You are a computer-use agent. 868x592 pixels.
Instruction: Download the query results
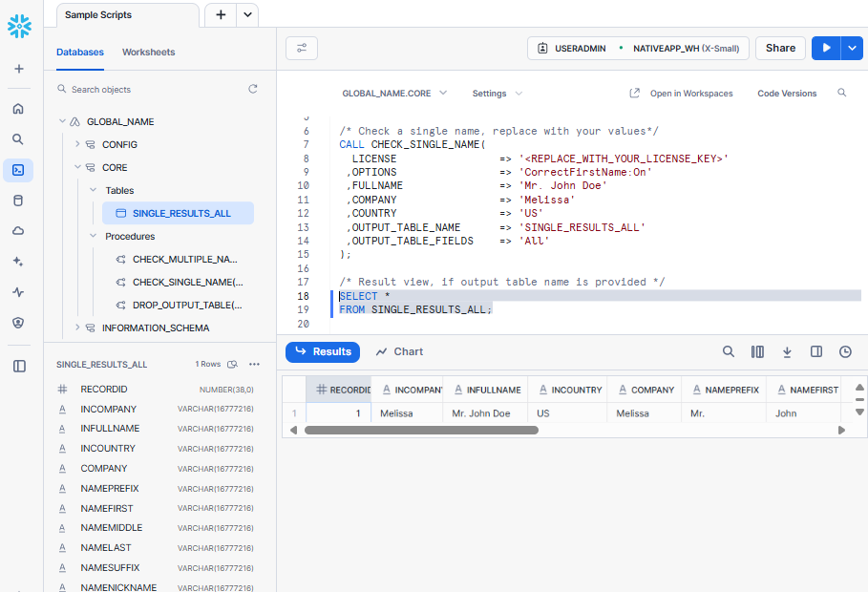787,351
